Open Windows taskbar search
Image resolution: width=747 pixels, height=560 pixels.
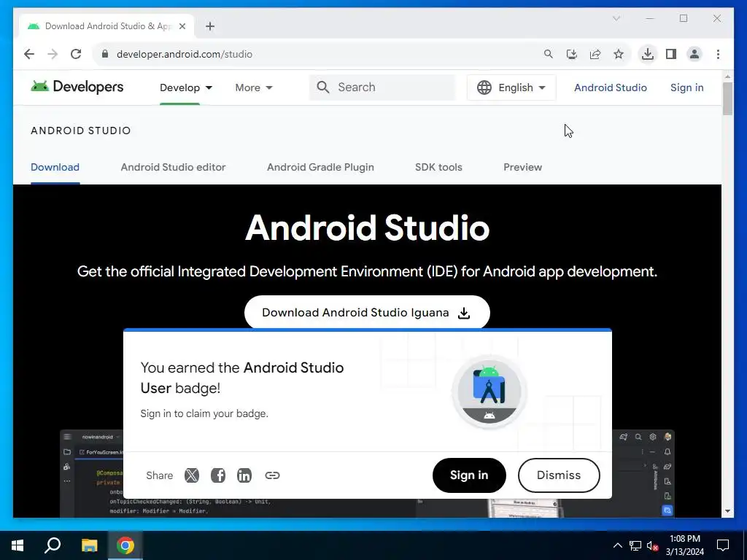pos(53,545)
